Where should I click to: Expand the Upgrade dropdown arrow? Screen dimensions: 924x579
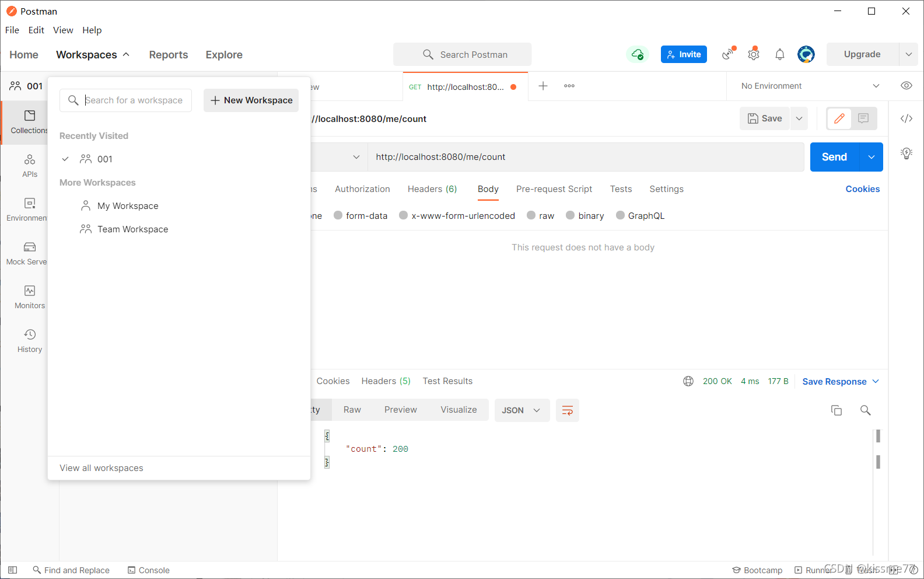coord(908,54)
